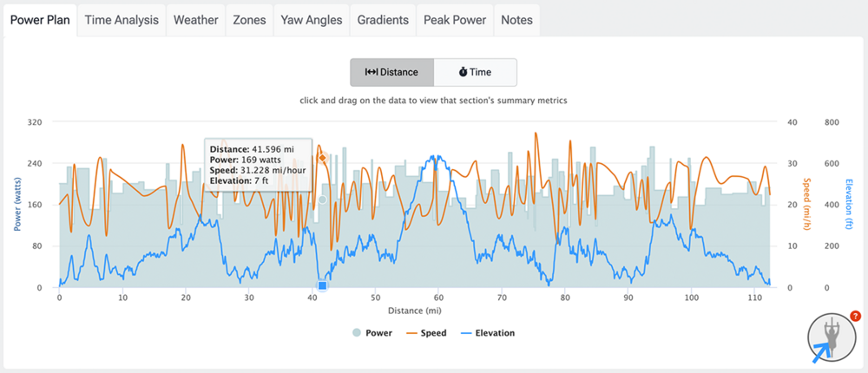This screenshot has height=373, width=868.
Task: Switch chart x-axis to Distance
Action: [391, 73]
